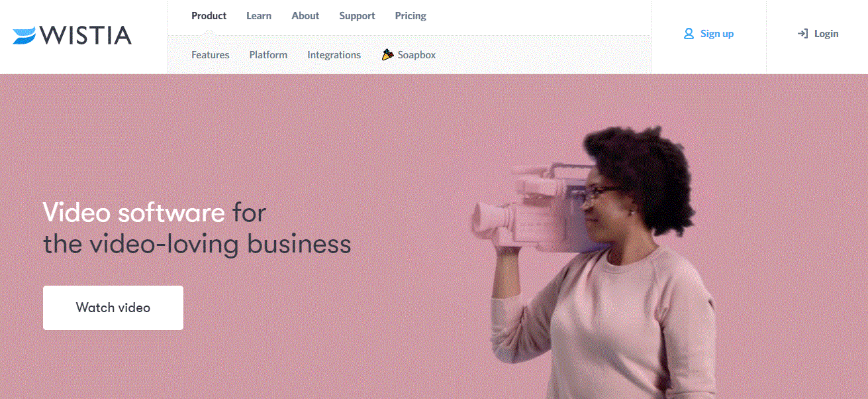Click the Video software headline text
Screen dimensions: 868x399
134,213
